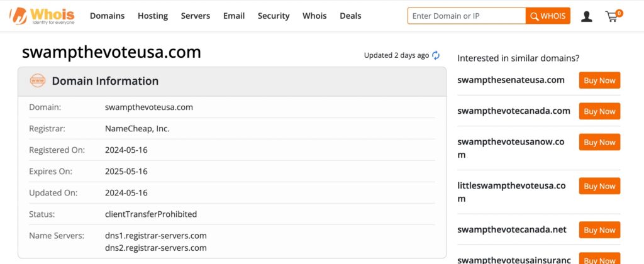The image size is (644, 264).
Task: Click the refresh icon beside Updated 2 days ago
Action: 436,55
